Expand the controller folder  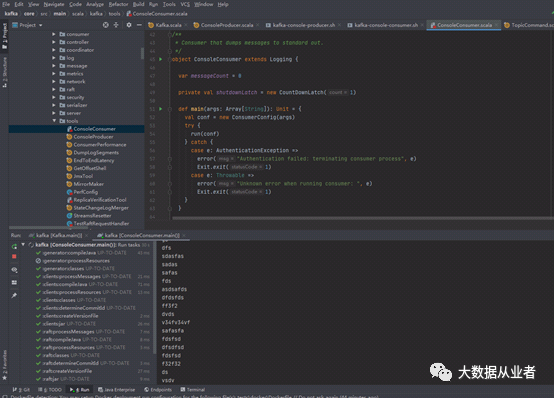pos(54,42)
